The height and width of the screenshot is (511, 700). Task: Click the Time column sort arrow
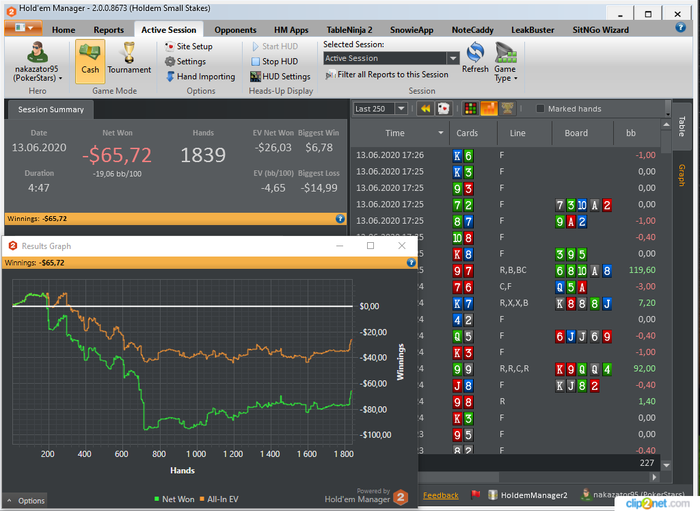(x=441, y=133)
